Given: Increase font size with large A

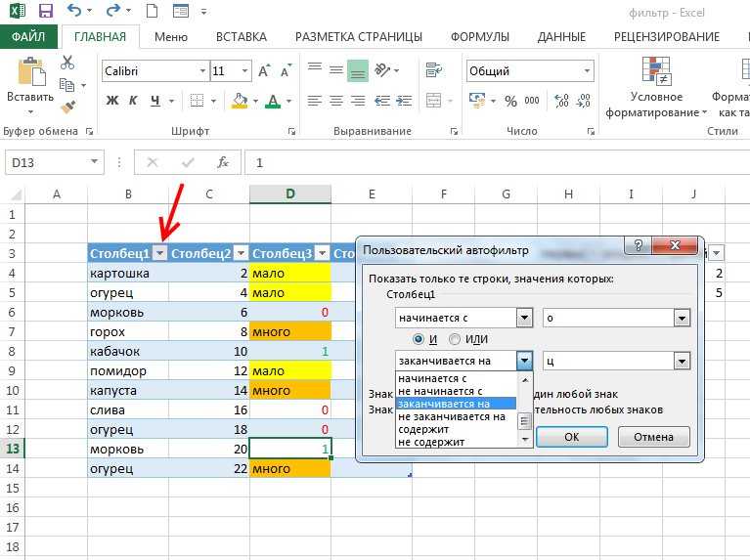Looking at the screenshot, I should click(x=264, y=71).
